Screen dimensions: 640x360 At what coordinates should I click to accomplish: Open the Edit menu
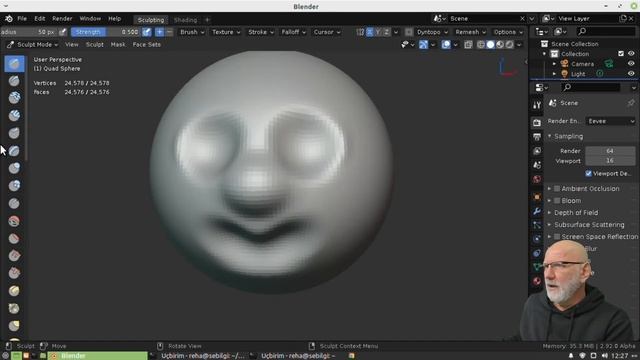pyautogui.click(x=40, y=19)
